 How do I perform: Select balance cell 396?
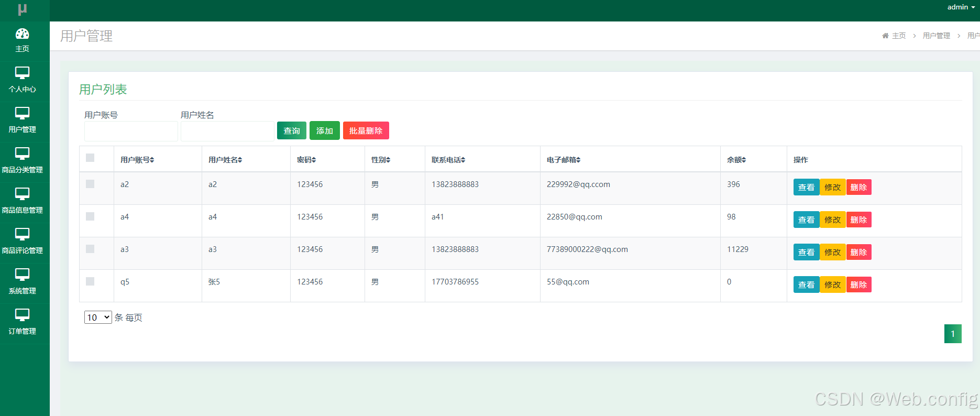point(733,184)
